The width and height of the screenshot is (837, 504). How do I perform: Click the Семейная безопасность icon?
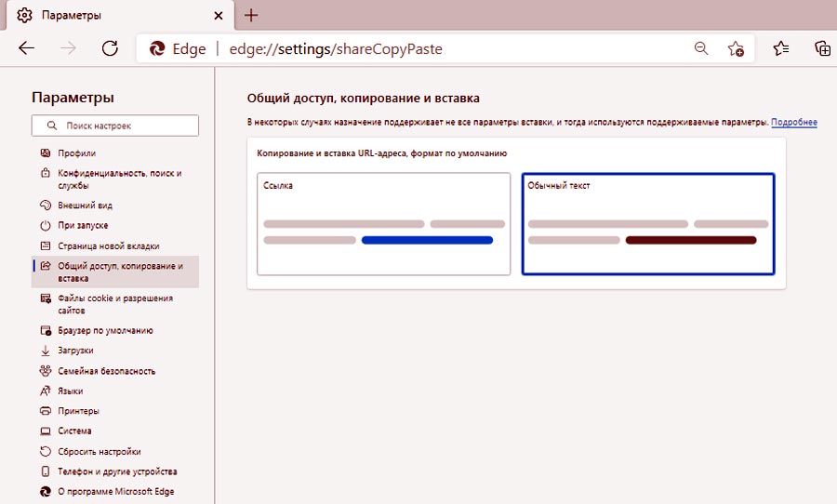46,370
